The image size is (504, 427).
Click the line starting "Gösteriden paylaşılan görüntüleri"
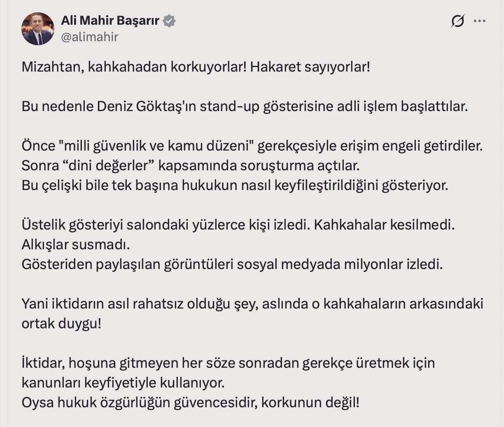coord(232,264)
